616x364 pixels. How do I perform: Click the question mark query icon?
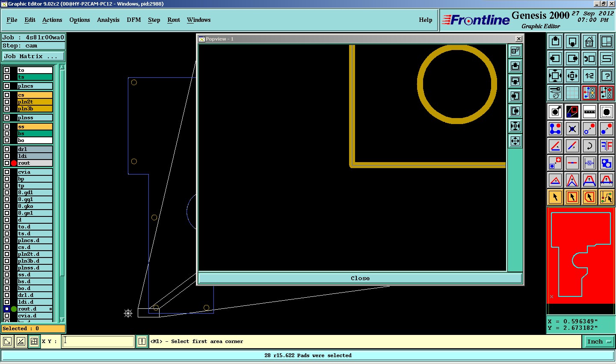point(607,76)
